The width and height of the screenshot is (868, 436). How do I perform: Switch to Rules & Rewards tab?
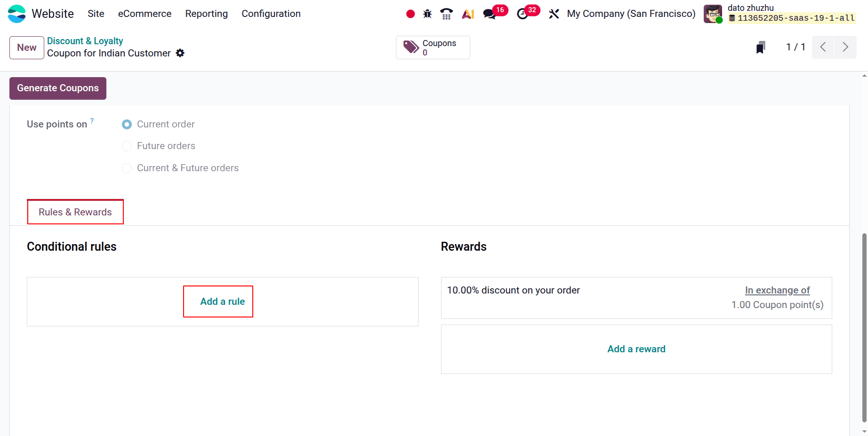pyautogui.click(x=75, y=212)
